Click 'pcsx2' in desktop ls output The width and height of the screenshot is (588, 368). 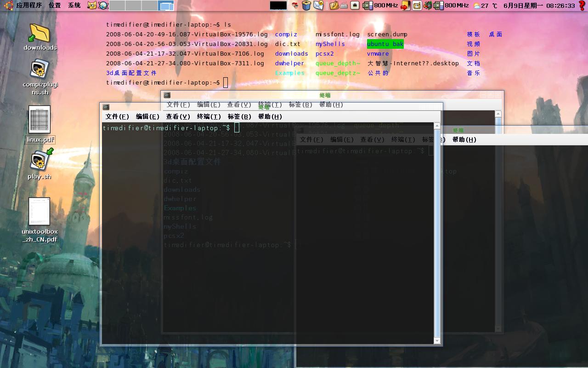coord(325,54)
